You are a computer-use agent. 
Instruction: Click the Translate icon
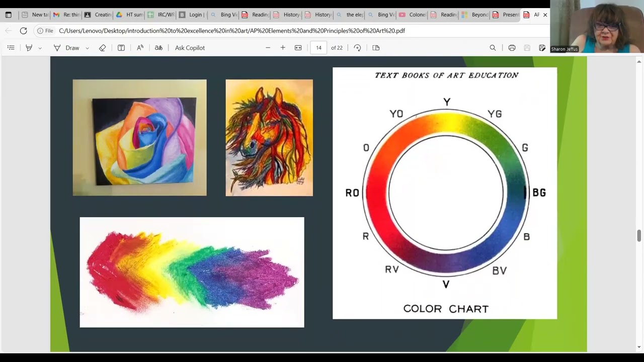(x=158, y=48)
